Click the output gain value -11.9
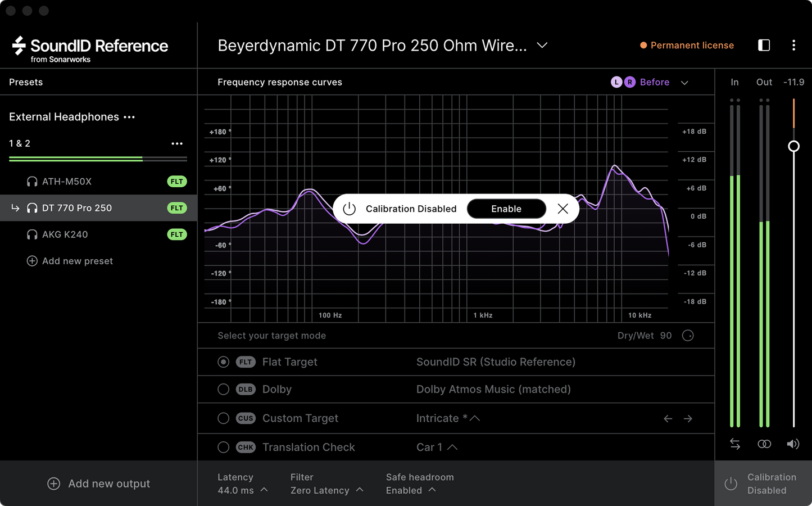The height and width of the screenshot is (506, 812). coord(793,82)
